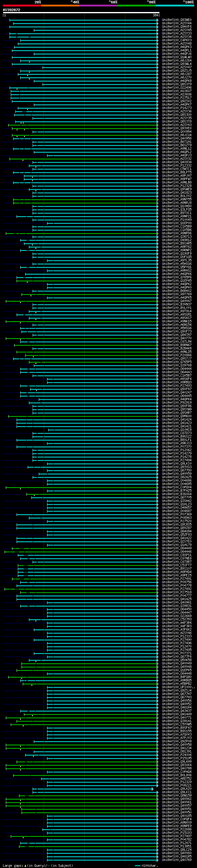This screenshot has height=868, width=197.
Task: Select hit label UniRef100_Q41234
Action: tap(177, 748)
